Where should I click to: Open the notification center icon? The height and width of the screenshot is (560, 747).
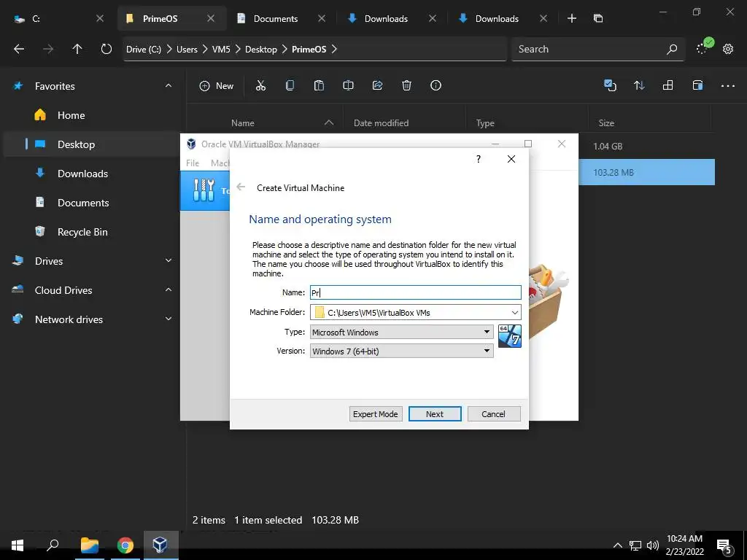point(724,545)
